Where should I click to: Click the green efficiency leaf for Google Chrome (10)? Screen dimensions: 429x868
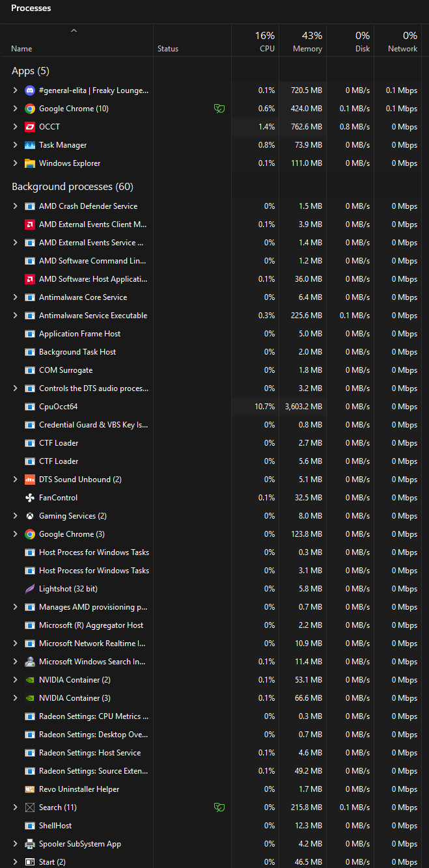(x=220, y=109)
